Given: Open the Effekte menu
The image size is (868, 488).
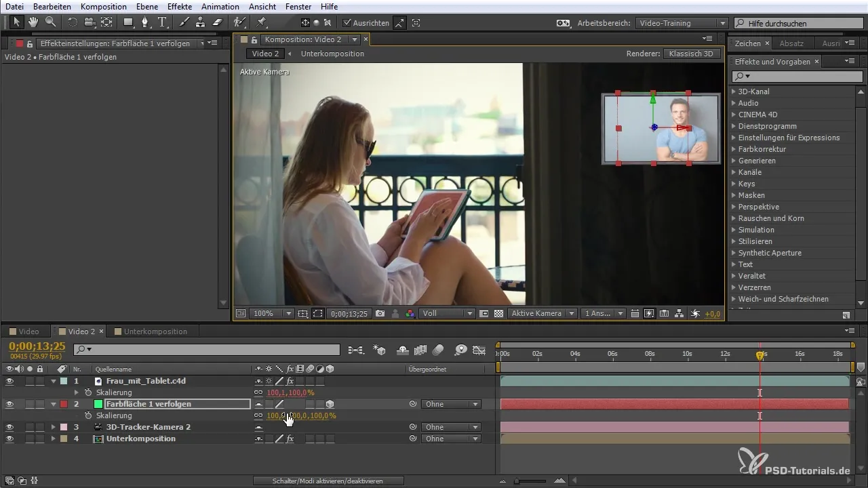Looking at the screenshot, I should pyautogui.click(x=180, y=6).
